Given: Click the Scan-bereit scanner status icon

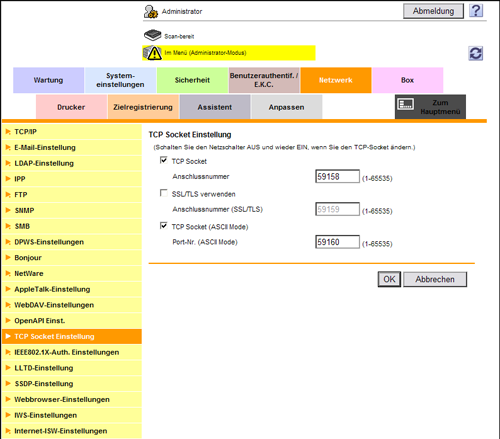Looking at the screenshot, I should (152, 35).
